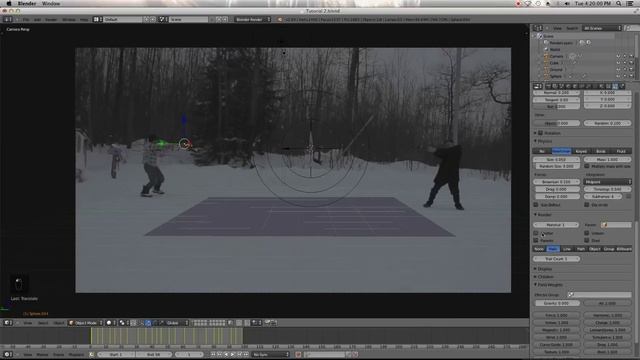Click the Gravity 0.000 weight slider
The height and width of the screenshot is (360, 640).
[557, 303]
